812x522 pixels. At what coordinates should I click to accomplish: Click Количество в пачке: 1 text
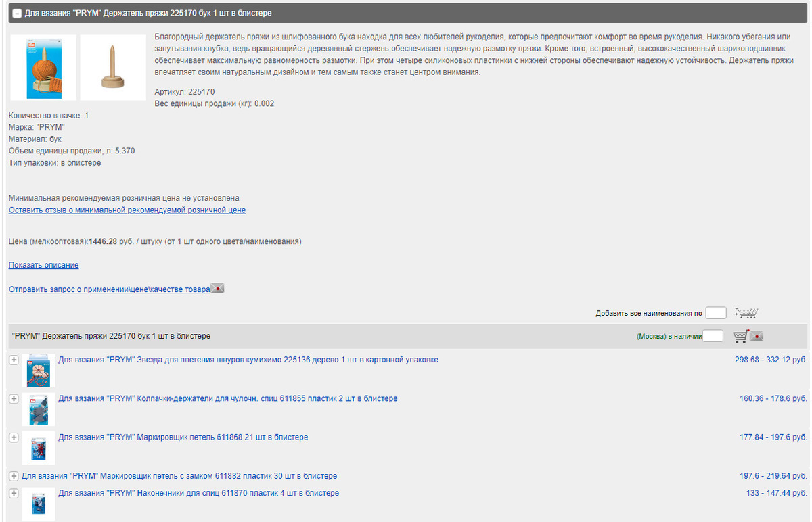pyautogui.click(x=49, y=116)
